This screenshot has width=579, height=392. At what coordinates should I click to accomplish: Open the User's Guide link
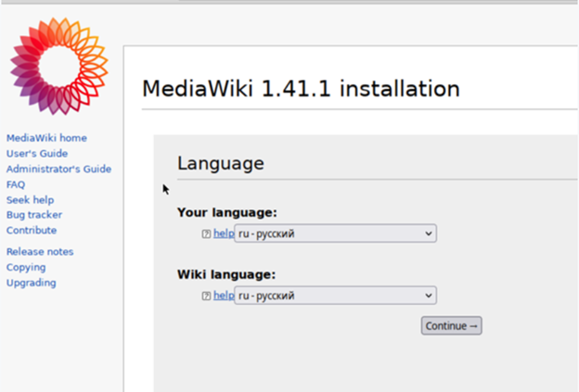point(37,154)
